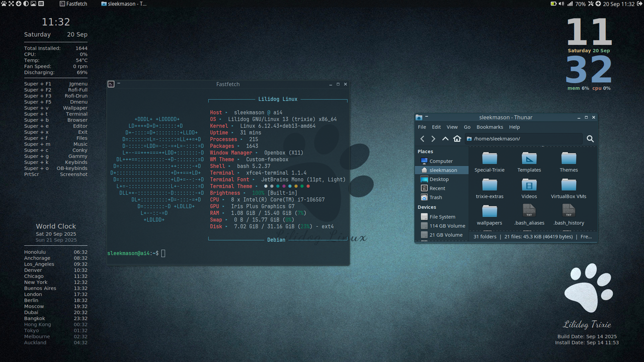Select the .bash_history file icon

click(569, 211)
